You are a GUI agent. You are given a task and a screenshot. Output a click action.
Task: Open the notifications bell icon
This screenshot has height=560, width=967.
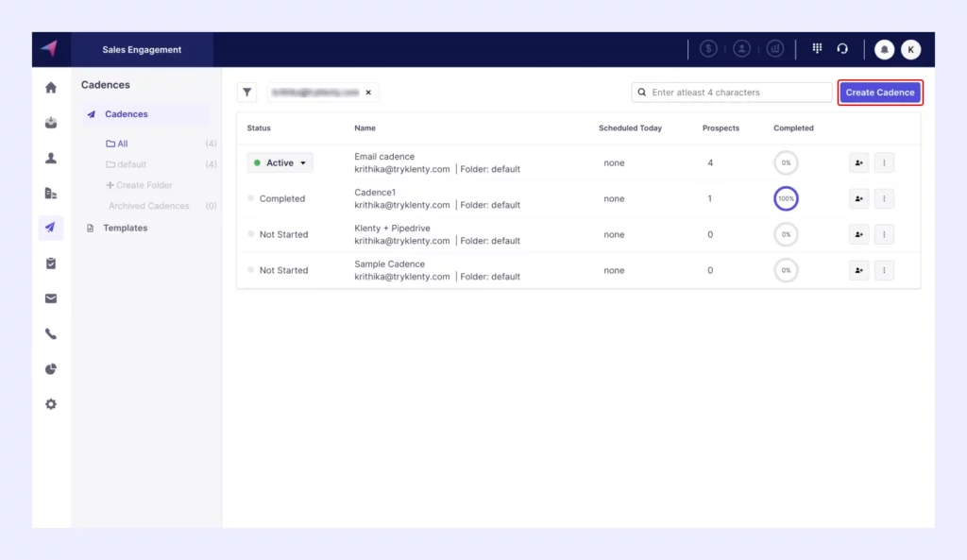[885, 48]
